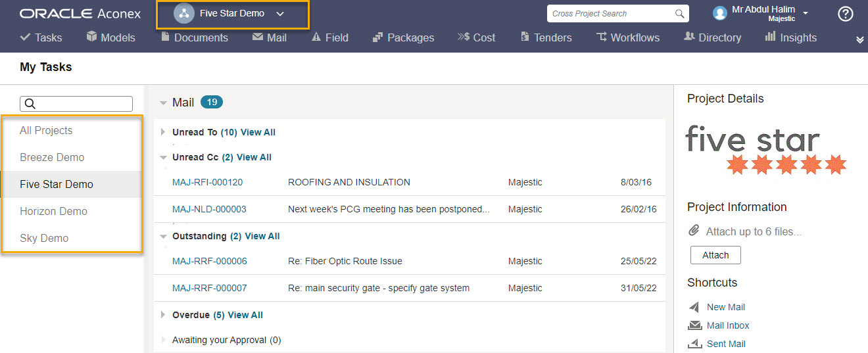Open the Tenders menu
868x353 pixels.
546,37
